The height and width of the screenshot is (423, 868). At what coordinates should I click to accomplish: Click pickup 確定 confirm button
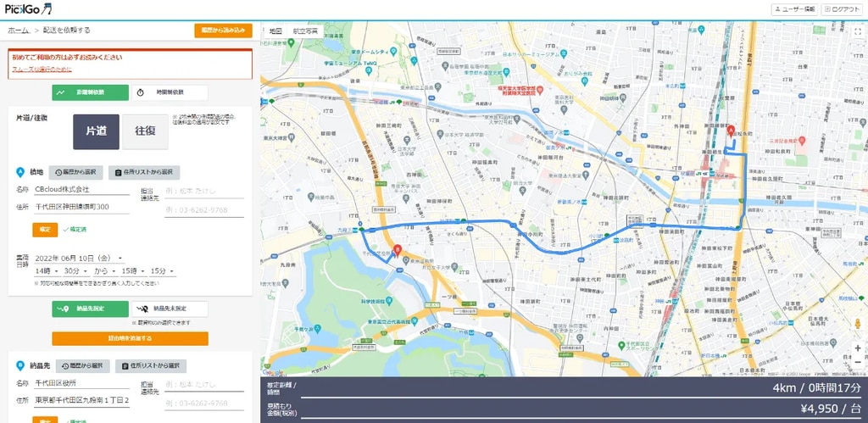coord(45,230)
